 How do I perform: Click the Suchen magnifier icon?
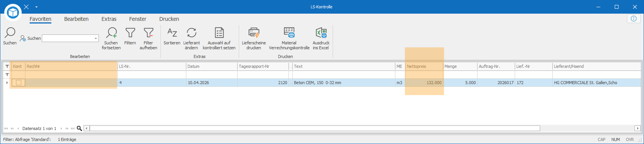click(10, 33)
